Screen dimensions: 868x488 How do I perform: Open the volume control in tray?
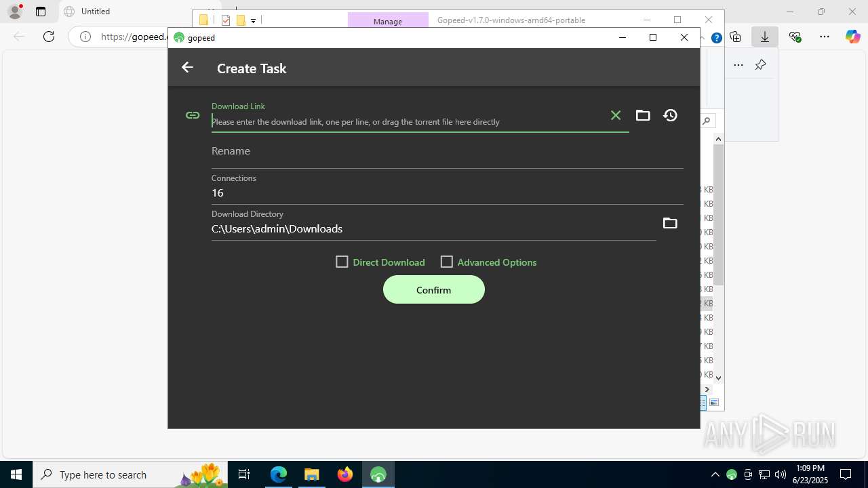pos(781,474)
